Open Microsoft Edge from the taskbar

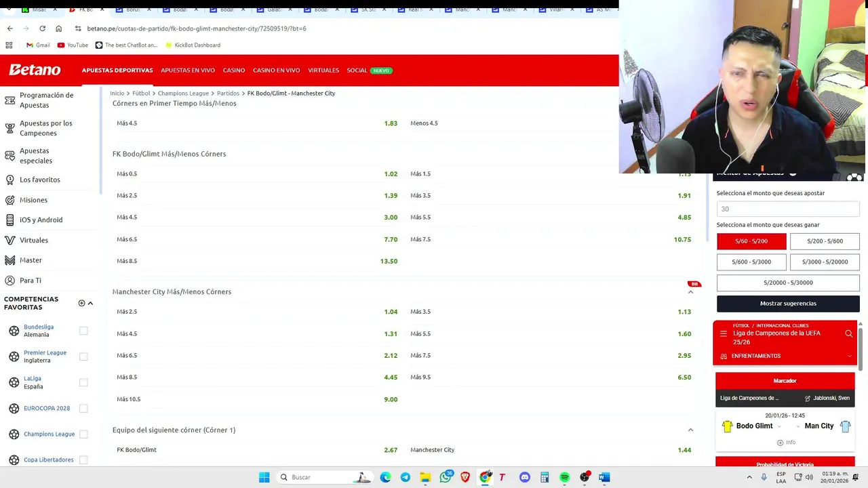385,477
